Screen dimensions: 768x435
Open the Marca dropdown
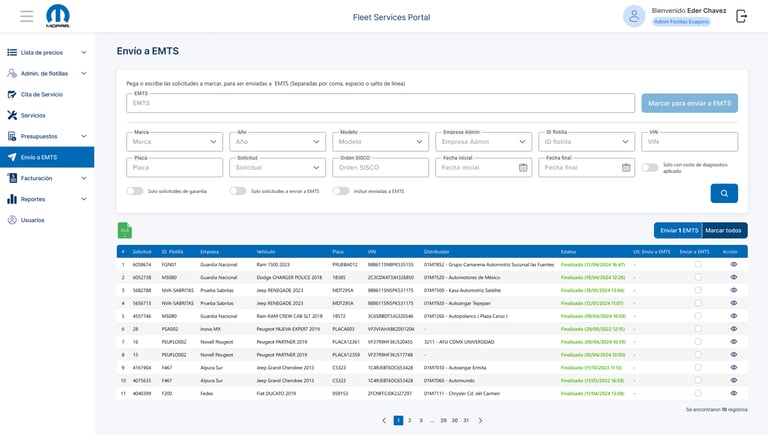pyautogui.click(x=175, y=142)
